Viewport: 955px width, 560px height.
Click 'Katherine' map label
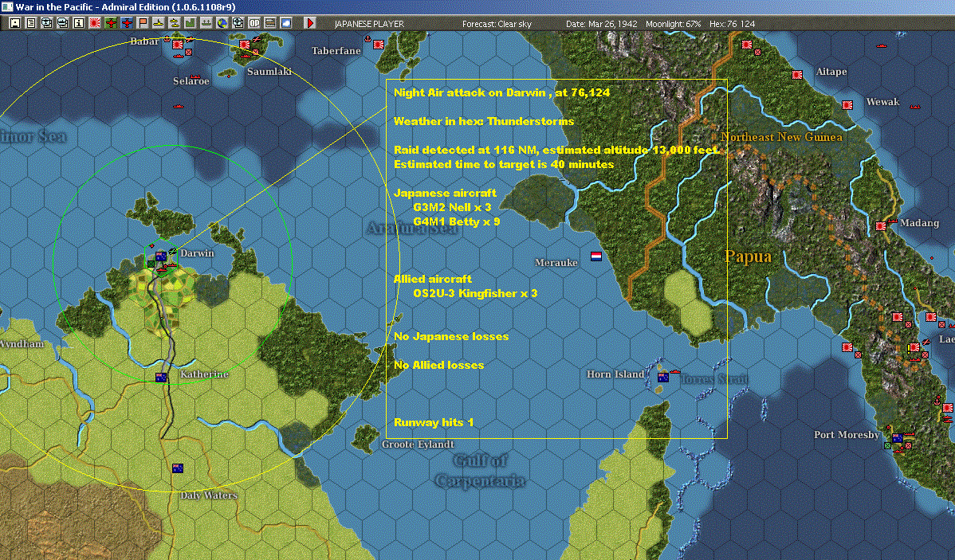(x=204, y=374)
